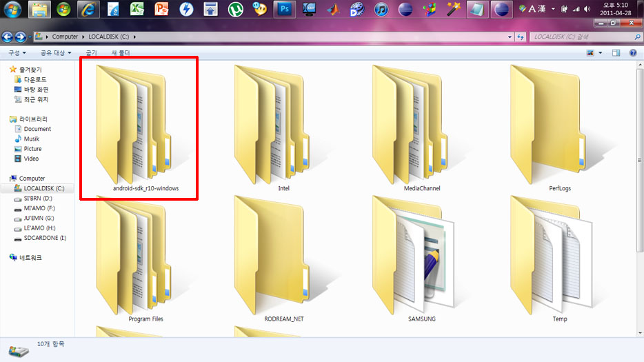Click the taskbar clock showing 2011-04-28

tap(615, 9)
